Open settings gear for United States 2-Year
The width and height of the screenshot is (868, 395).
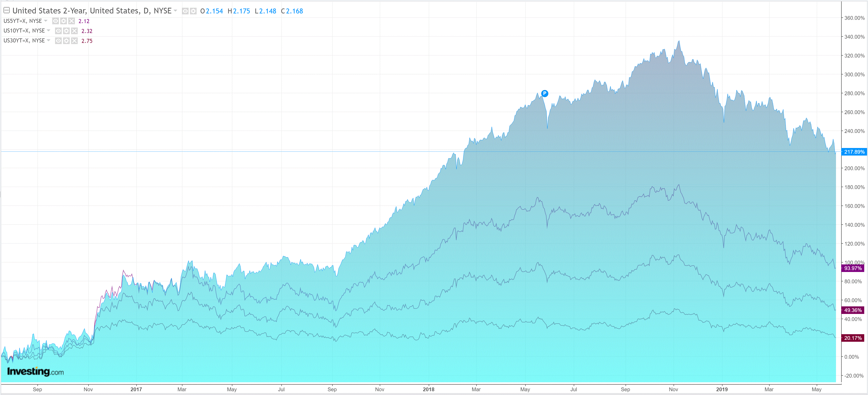[193, 11]
